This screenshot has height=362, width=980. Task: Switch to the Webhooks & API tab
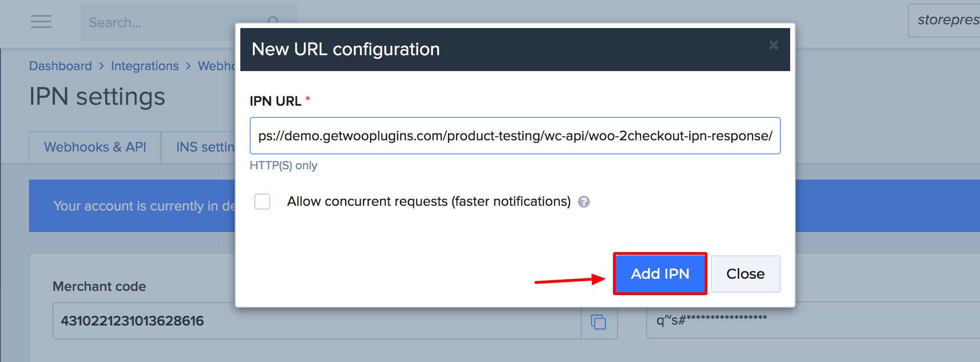click(95, 146)
